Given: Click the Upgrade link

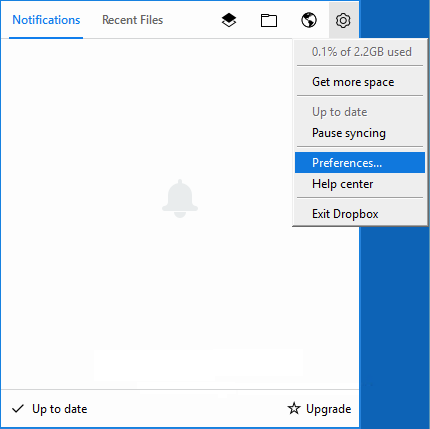Looking at the screenshot, I should 328,409.
